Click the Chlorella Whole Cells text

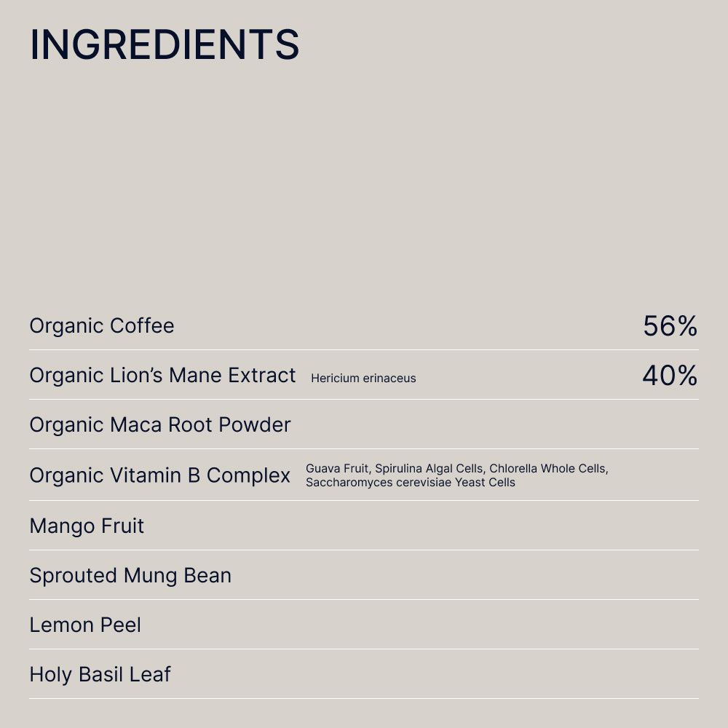[x=548, y=468]
